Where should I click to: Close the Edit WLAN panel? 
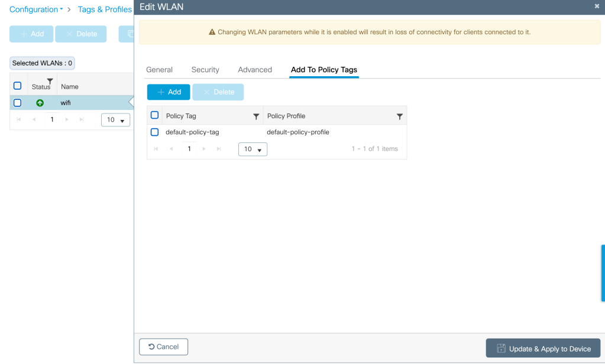point(597,6)
